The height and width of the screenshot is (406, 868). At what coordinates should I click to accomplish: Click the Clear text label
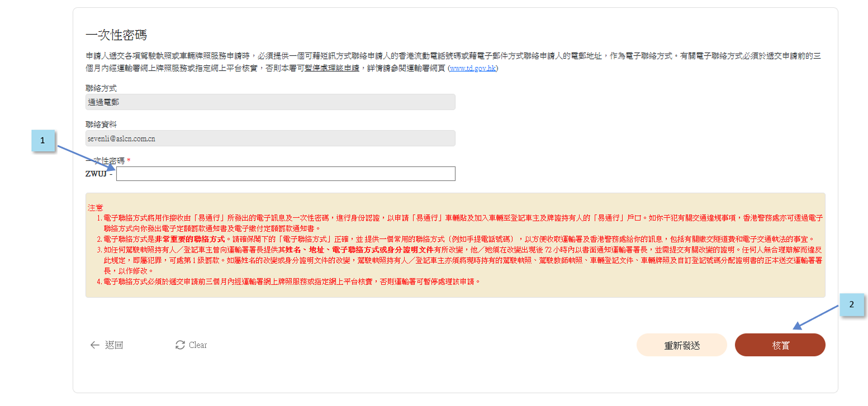click(198, 345)
